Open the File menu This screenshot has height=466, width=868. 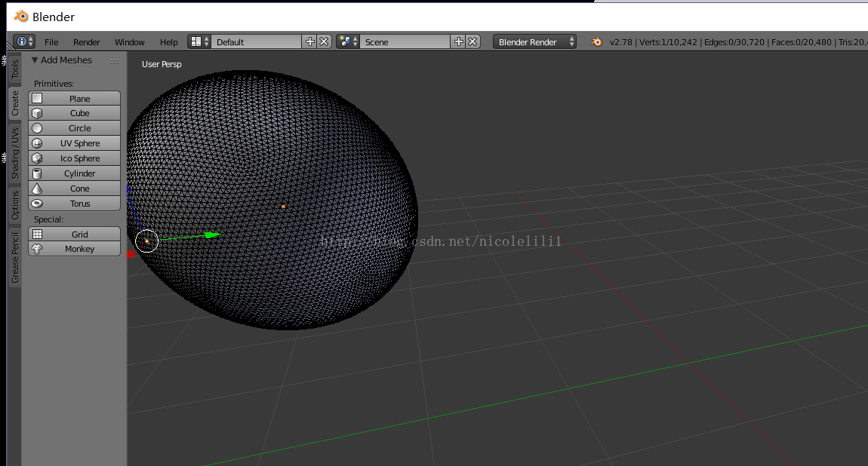pyautogui.click(x=51, y=42)
